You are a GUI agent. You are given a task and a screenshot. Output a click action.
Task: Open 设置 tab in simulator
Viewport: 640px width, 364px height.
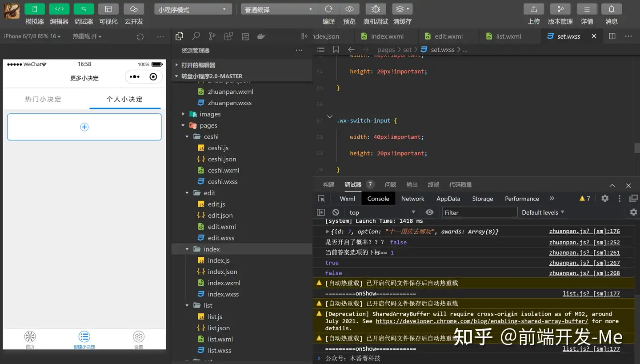click(139, 340)
